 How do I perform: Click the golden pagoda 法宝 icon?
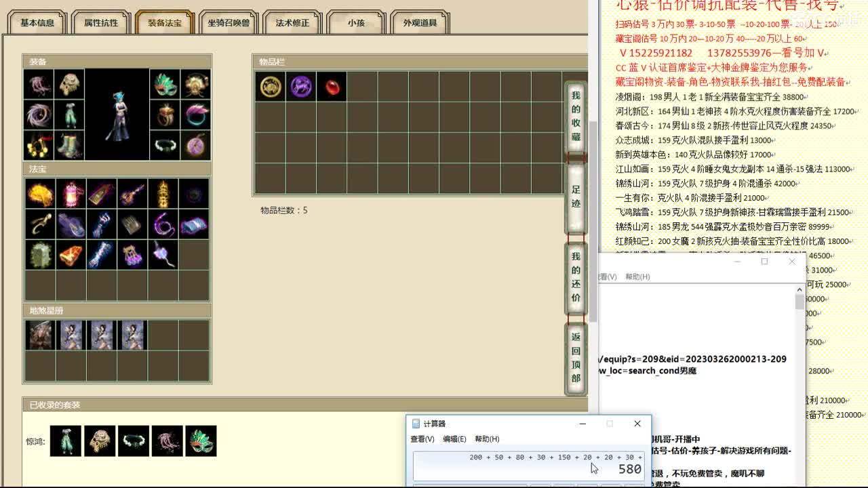point(163,194)
